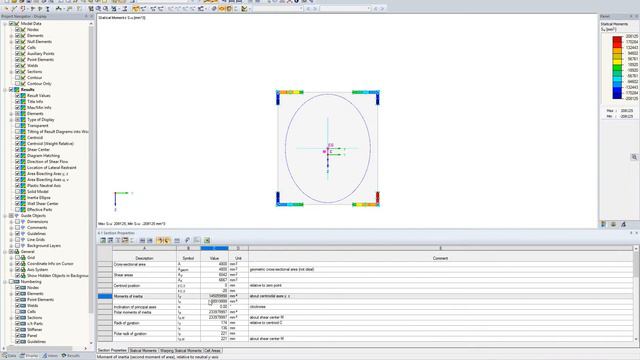Click the magnifier icon in the right panel
This screenshot has width=640, height=360.
pos(634,157)
